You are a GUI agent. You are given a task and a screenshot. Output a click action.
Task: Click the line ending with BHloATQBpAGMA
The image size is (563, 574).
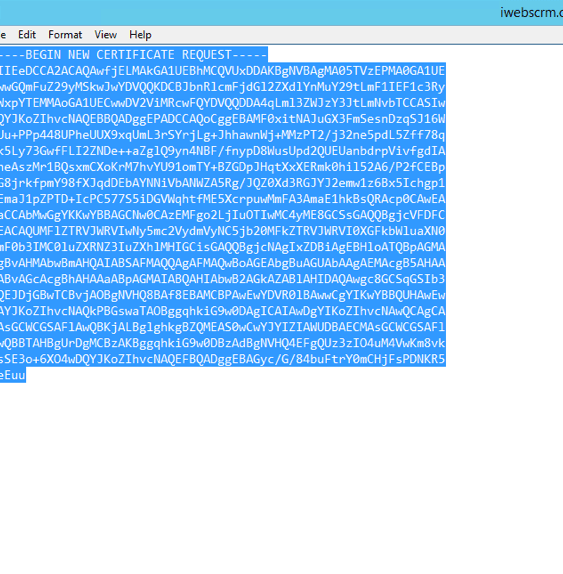[x=223, y=247]
